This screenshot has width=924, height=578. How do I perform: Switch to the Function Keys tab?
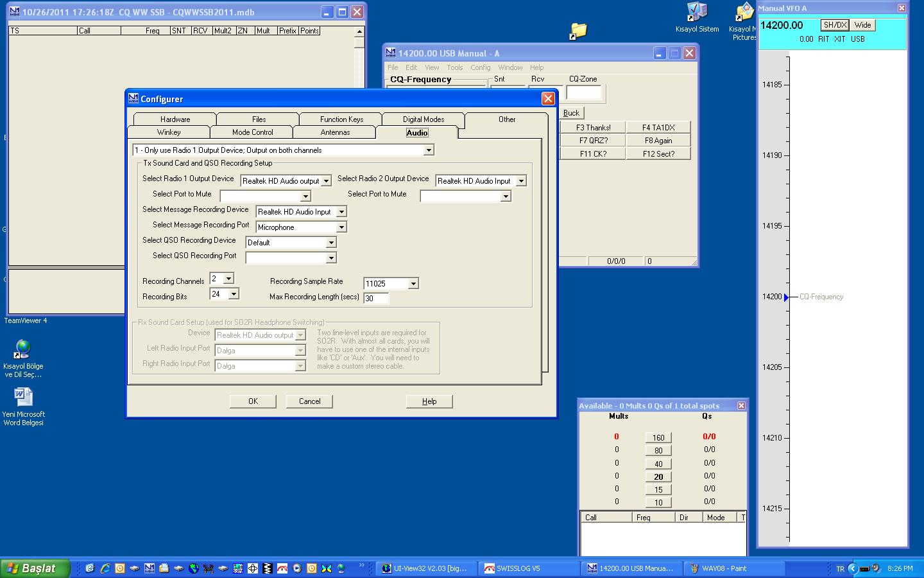point(341,119)
